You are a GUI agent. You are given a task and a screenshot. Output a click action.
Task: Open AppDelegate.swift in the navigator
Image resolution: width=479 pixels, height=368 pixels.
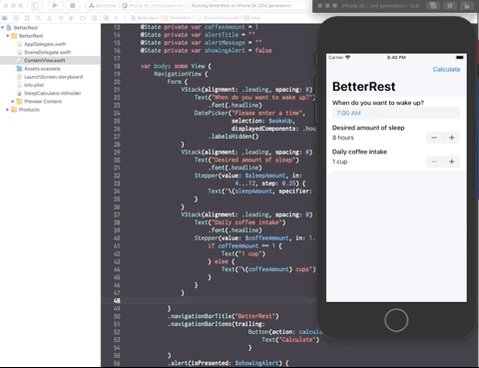point(45,44)
